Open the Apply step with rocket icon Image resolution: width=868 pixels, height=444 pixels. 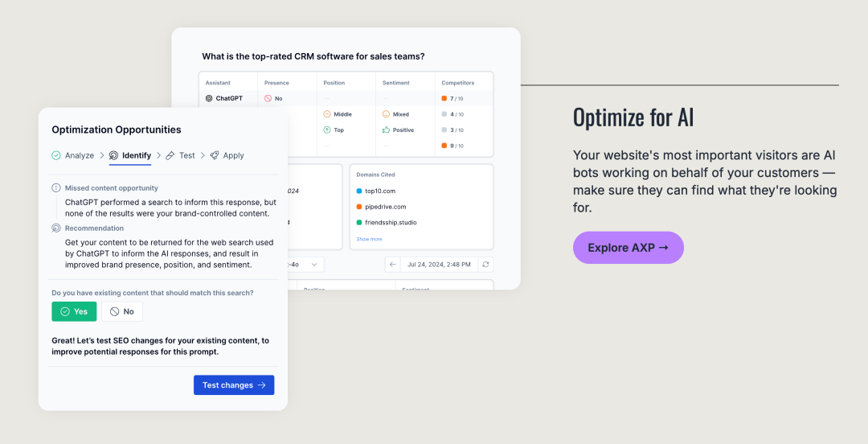click(x=227, y=156)
